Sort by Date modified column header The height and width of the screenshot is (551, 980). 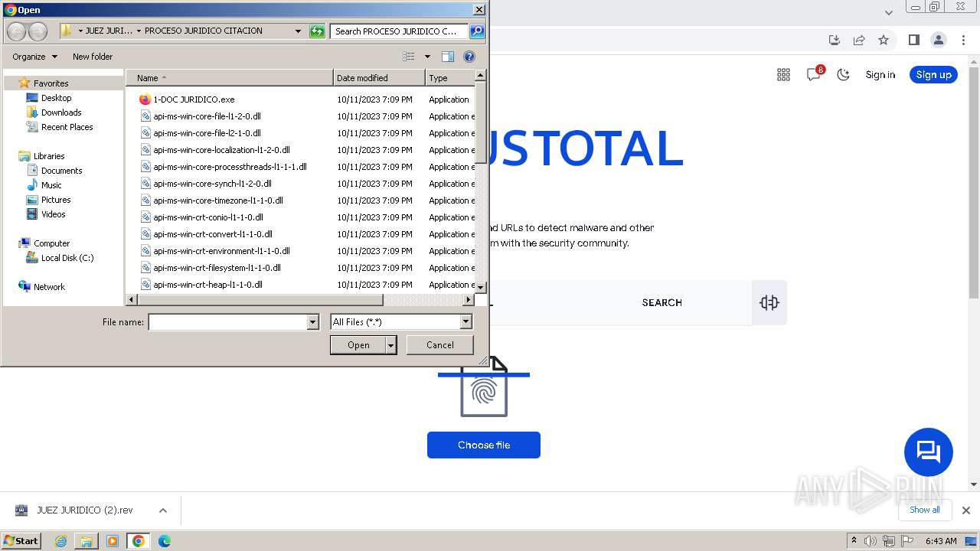pyautogui.click(x=379, y=78)
